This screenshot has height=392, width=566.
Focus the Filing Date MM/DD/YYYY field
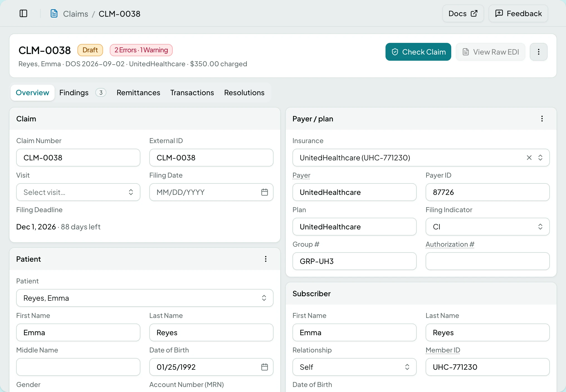pyautogui.click(x=211, y=192)
